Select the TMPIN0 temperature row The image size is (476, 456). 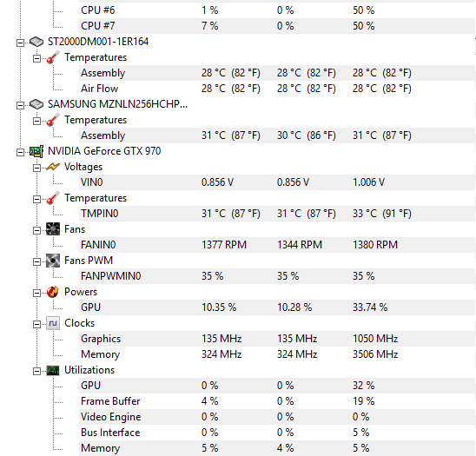(277, 214)
